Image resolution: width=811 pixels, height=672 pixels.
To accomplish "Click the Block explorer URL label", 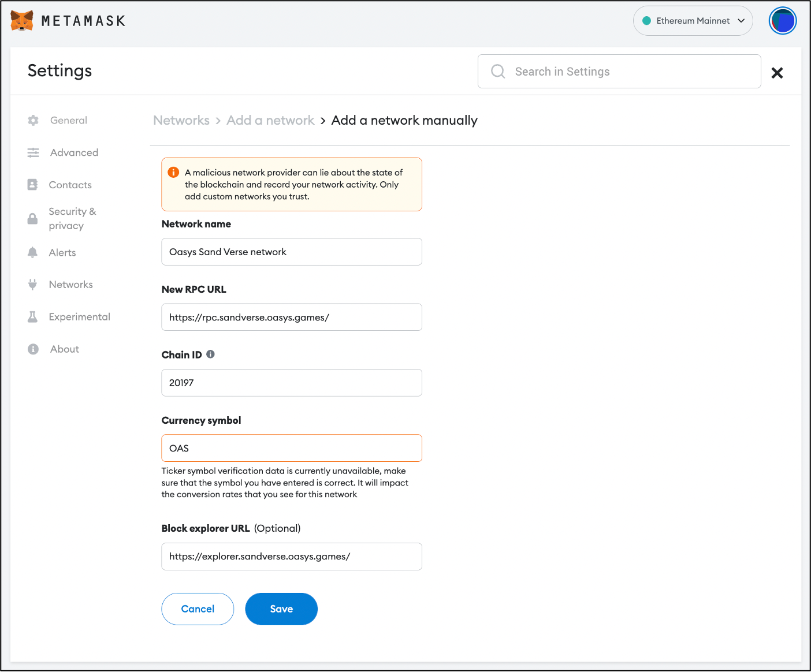I will (206, 528).
